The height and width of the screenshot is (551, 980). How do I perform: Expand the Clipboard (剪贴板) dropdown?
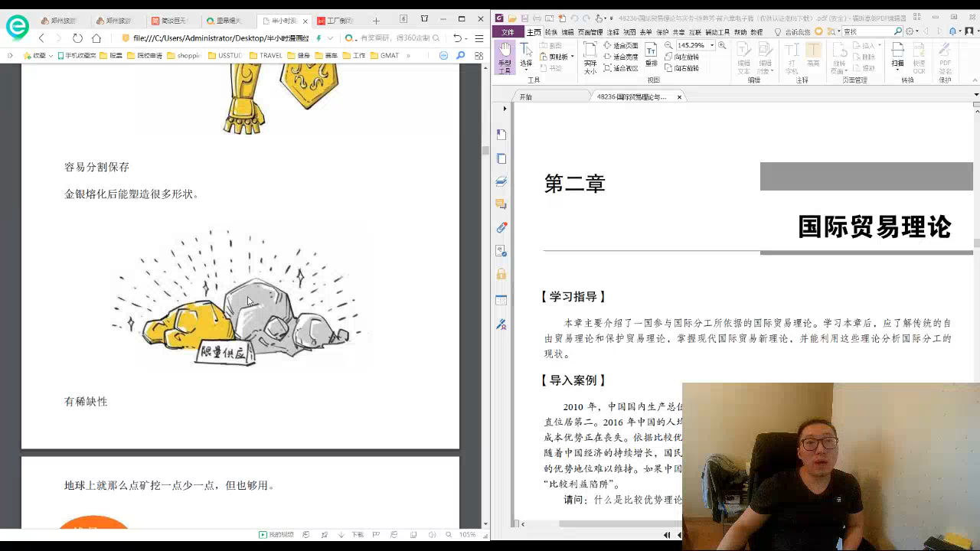(x=572, y=57)
